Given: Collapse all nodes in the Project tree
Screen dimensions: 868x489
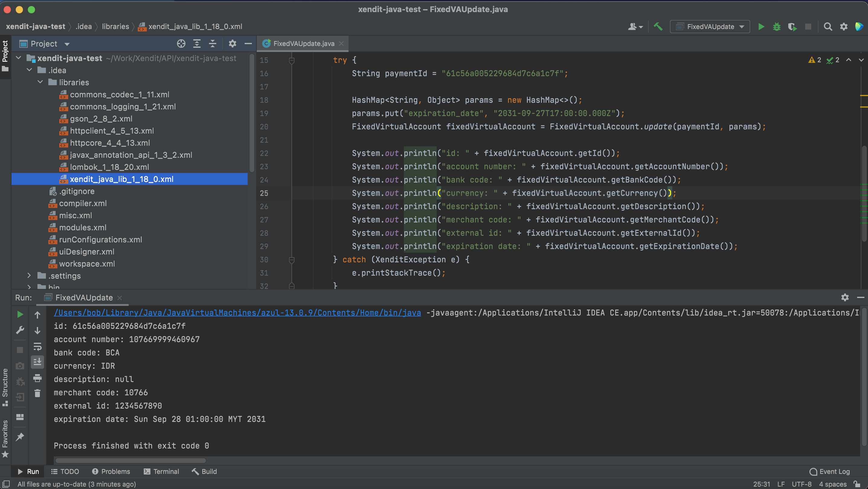Looking at the screenshot, I should tap(212, 44).
